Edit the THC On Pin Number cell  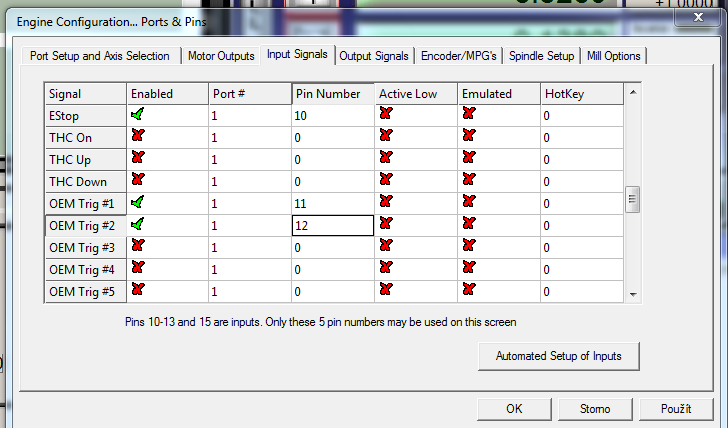tap(333, 137)
